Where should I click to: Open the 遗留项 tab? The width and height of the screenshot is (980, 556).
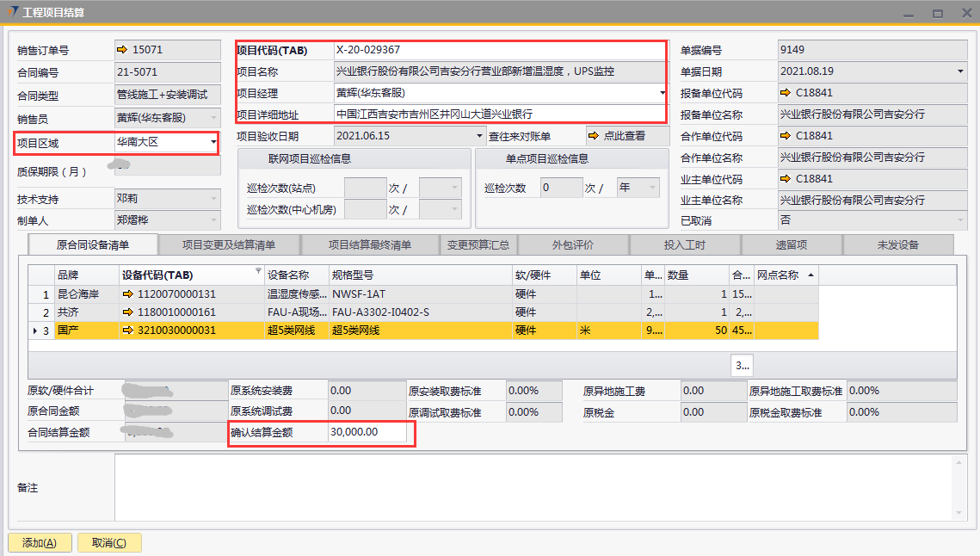(791, 245)
